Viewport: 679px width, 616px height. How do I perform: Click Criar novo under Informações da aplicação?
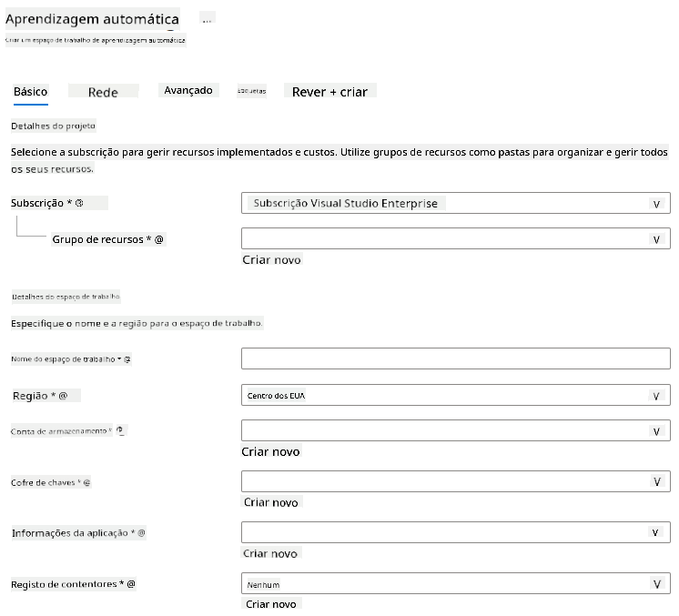coord(270,553)
